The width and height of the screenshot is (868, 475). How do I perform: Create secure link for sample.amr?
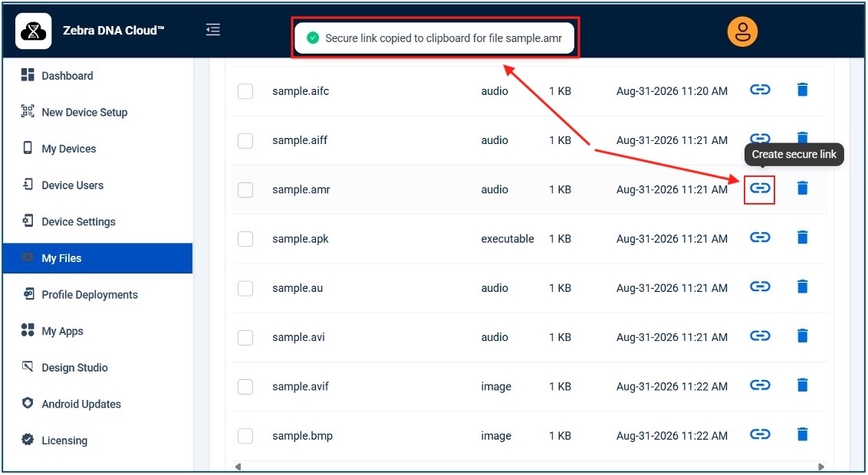tap(759, 188)
